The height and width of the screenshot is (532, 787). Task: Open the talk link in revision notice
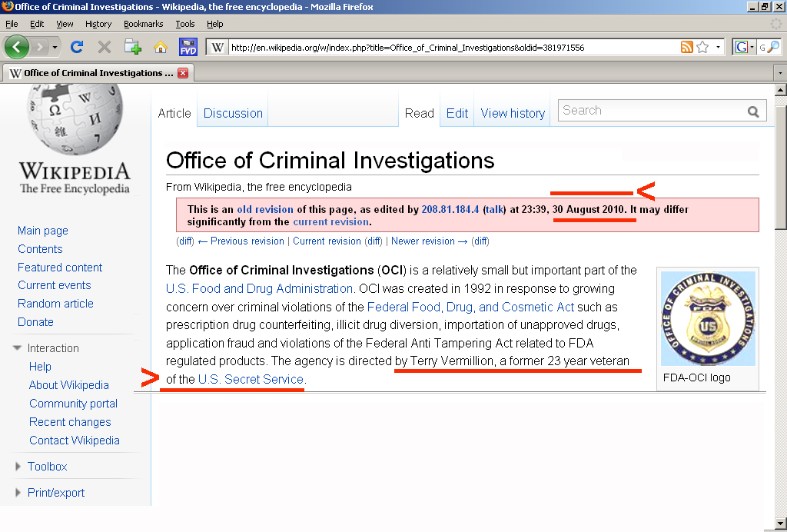pyautogui.click(x=494, y=209)
